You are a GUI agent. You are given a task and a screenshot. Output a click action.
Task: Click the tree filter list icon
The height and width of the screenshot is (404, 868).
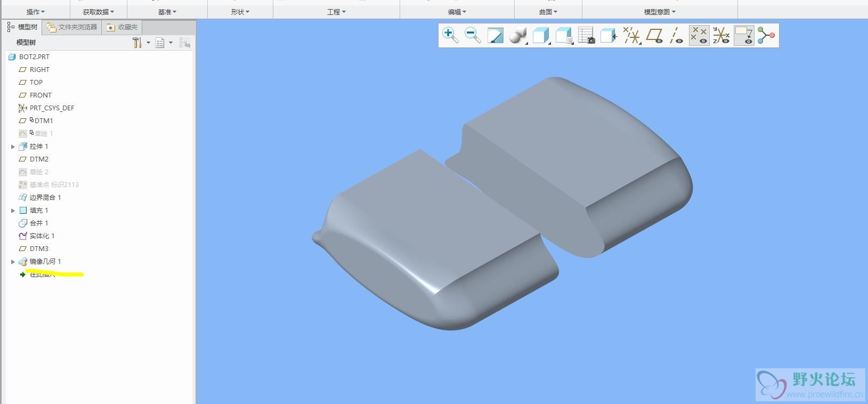[x=160, y=43]
